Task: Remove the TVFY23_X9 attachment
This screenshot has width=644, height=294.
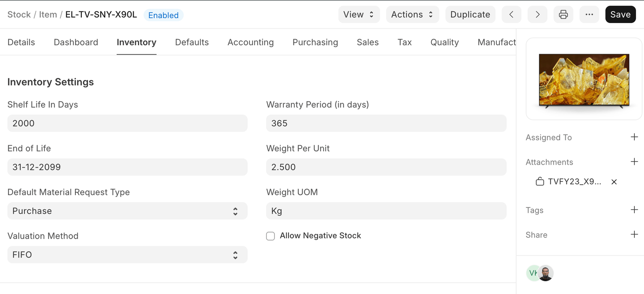Action: point(614,182)
